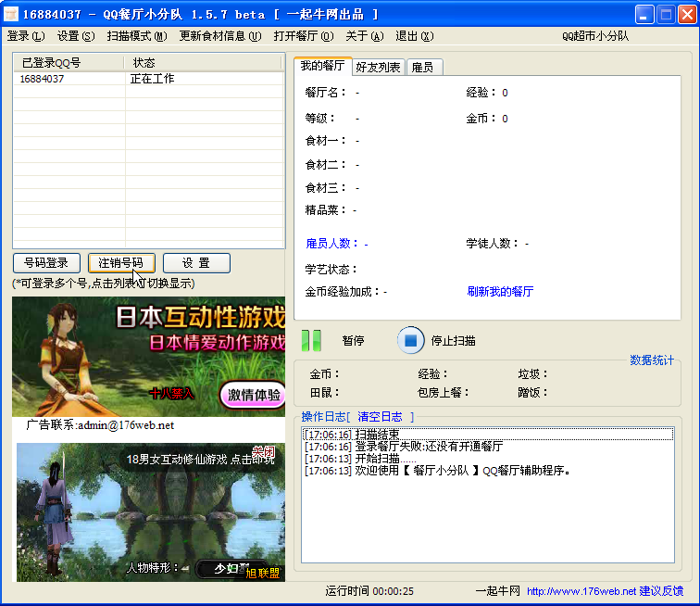Click the 激情体验 button in the ad
The height and width of the screenshot is (606, 700).
[253, 395]
